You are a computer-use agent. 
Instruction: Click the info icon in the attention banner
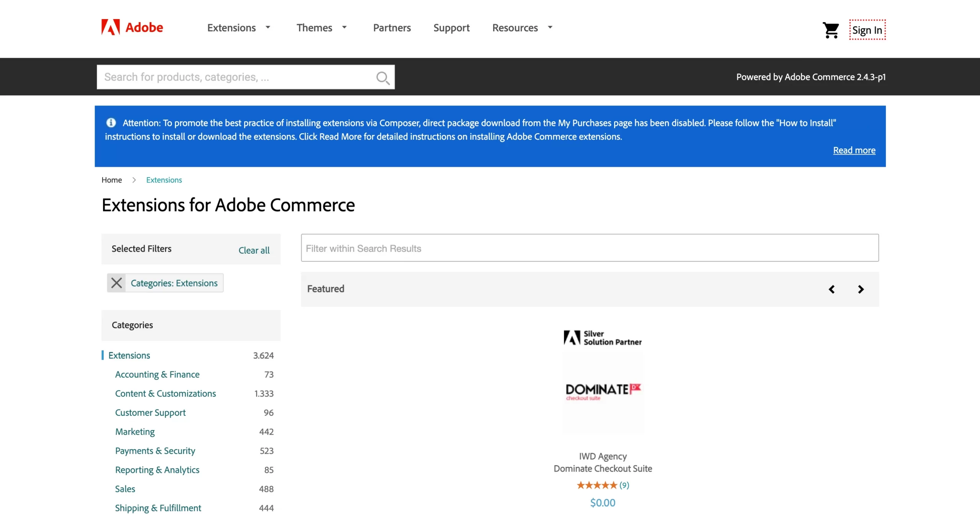point(110,123)
